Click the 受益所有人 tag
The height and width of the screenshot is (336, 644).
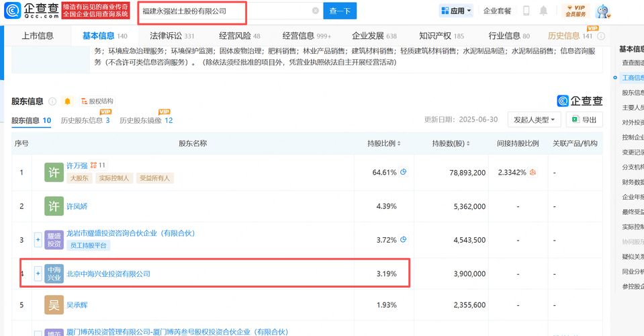click(154, 178)
